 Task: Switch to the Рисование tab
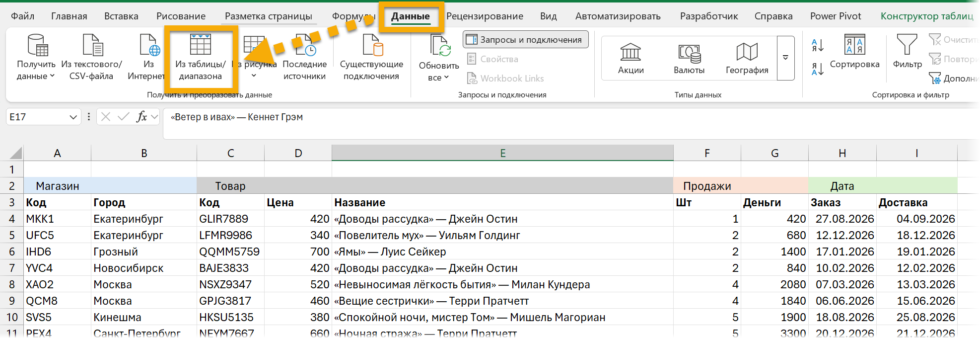(x=181, y=16)
